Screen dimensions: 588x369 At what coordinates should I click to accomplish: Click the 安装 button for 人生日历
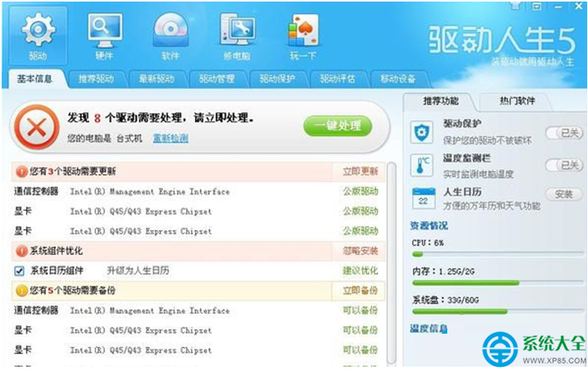564,194
